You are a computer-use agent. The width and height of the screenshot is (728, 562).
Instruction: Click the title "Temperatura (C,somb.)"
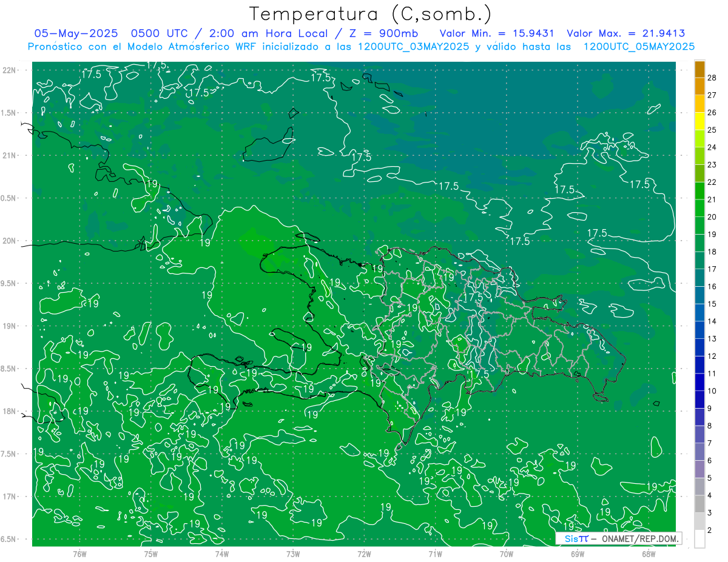(371, 14)
